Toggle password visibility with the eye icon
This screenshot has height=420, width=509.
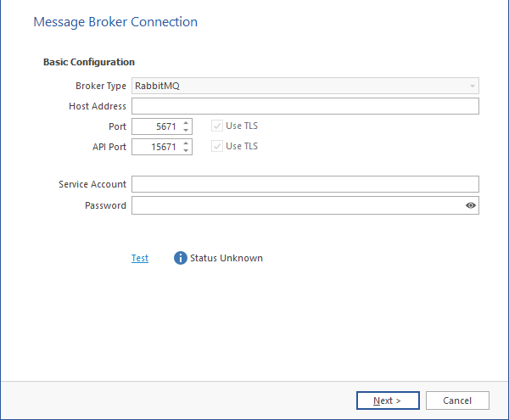tap(471, 205)
